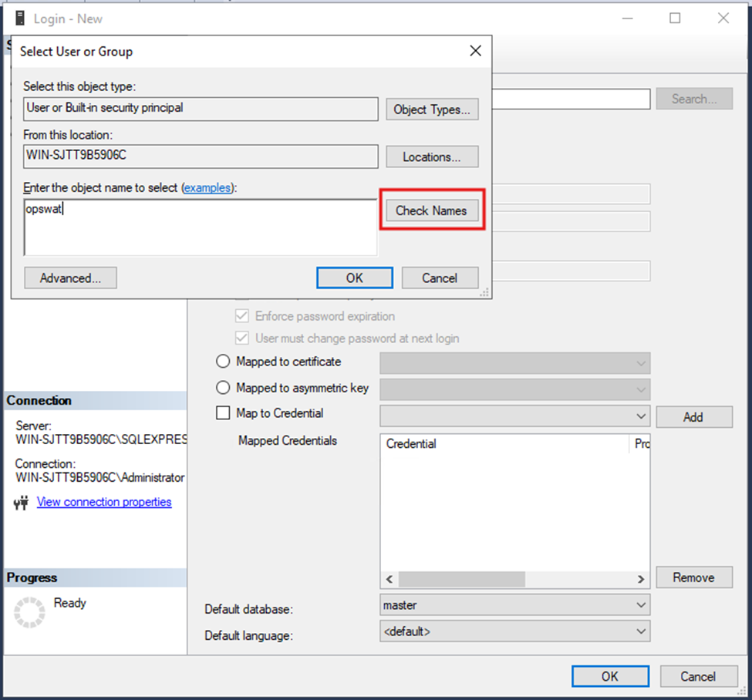Click the connection properties icon
Viewport: 752px width, 700px height.
coord(21,503)
